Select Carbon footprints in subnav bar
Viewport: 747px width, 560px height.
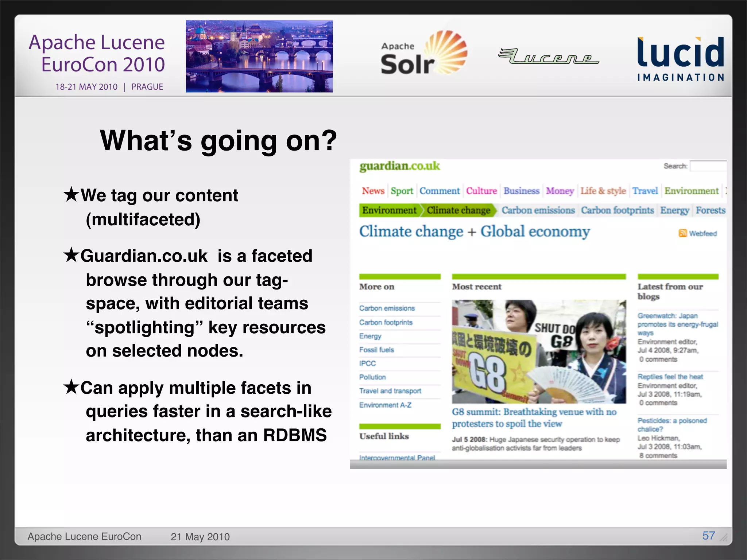(x=617, y=210)
